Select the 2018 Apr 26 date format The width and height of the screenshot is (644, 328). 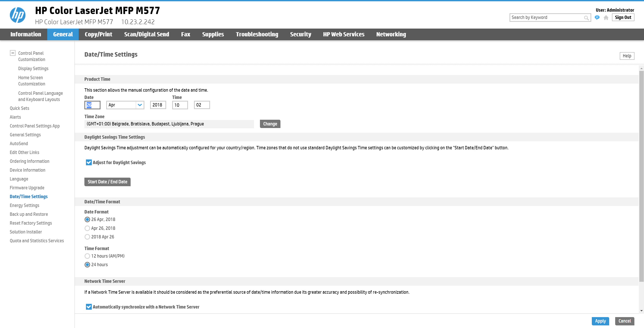[87, 237]
